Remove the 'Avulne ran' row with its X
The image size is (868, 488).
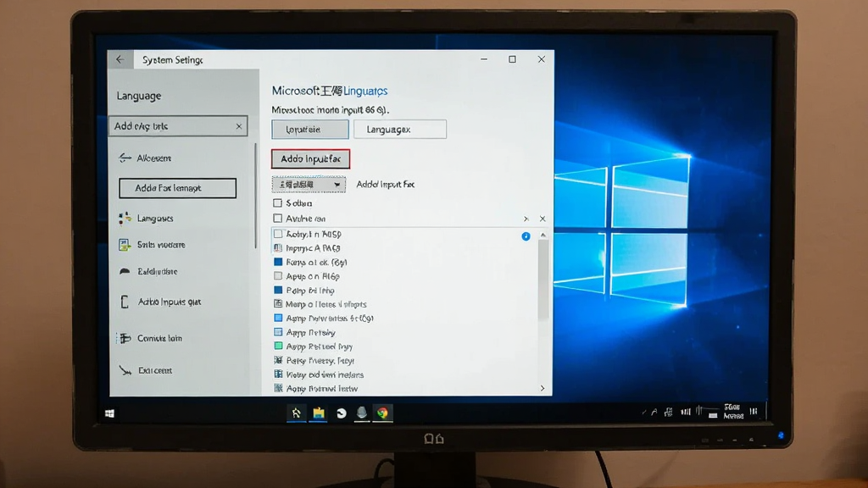(x=542, y=219)
